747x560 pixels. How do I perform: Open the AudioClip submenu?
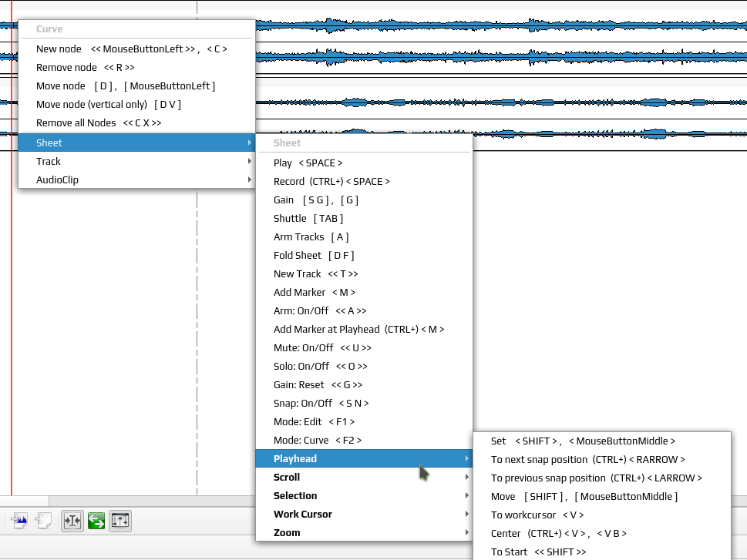[136, 180]
